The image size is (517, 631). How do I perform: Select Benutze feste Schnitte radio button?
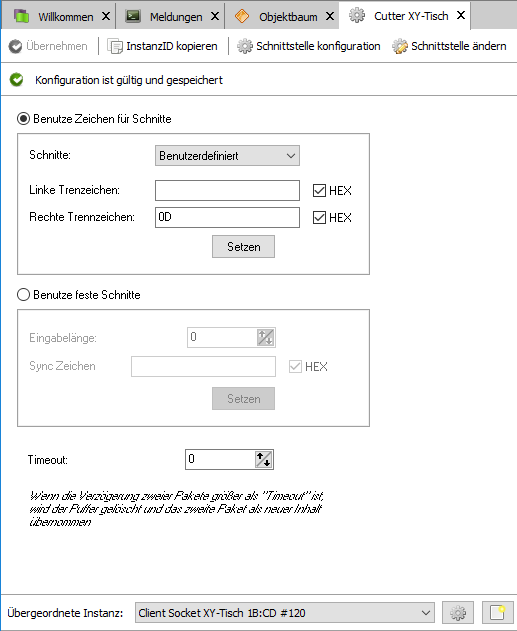(23, 295)
